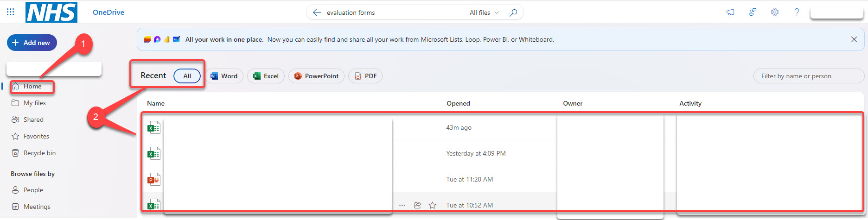Image resolution: width=868 pixels, height=220 pixels.
Task: Open the help question mark icon
Action: 797,12
